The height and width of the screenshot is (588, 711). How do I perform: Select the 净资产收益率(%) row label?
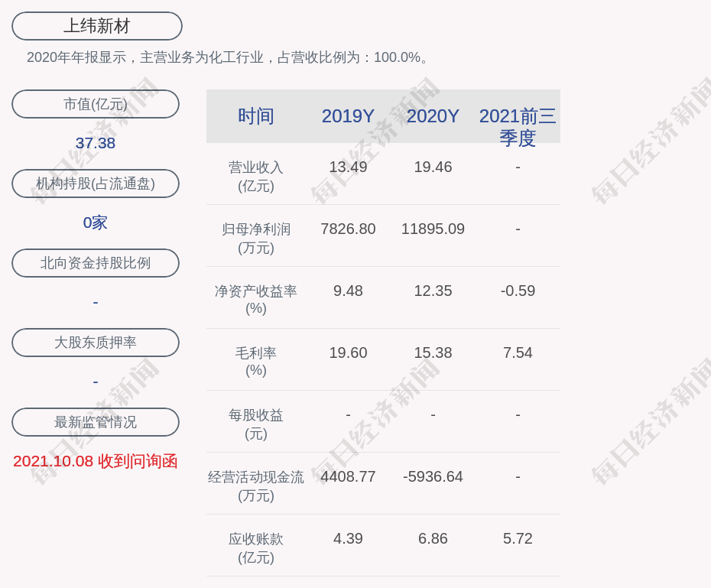255,300
